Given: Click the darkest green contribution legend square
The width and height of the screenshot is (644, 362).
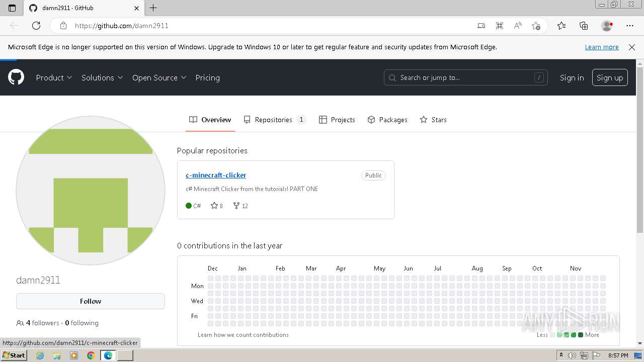Looking at the screenshot, I should click(x=581, y=335).
